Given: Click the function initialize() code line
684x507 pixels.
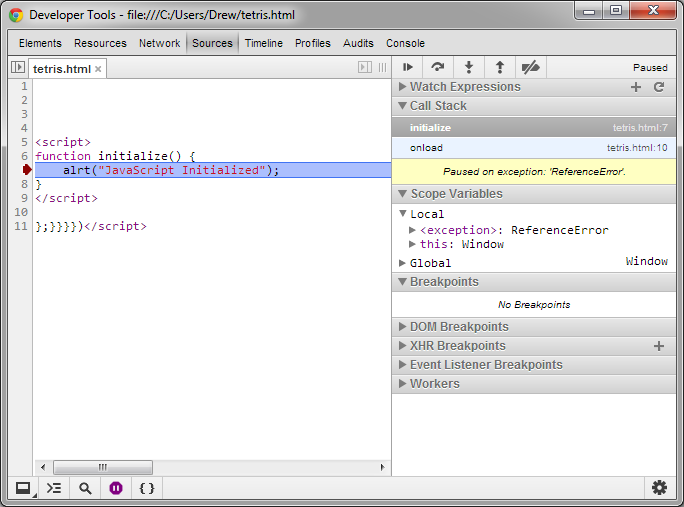Looking at the screenshot, I should click(x=115, y=156).
